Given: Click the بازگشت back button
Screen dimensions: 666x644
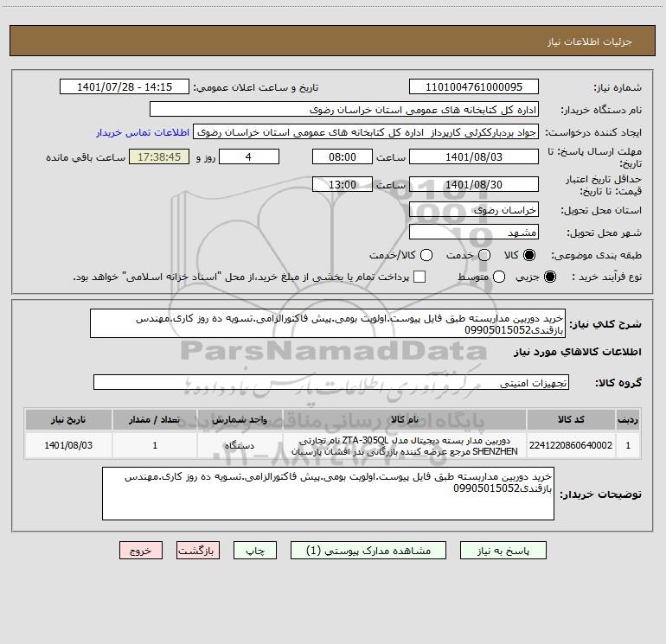Looking at the screenshot, I should coord(198,551).
